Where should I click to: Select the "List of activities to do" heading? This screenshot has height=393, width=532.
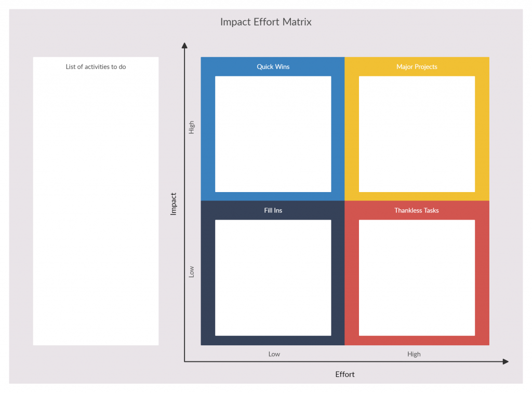click(x=96, y=66)
